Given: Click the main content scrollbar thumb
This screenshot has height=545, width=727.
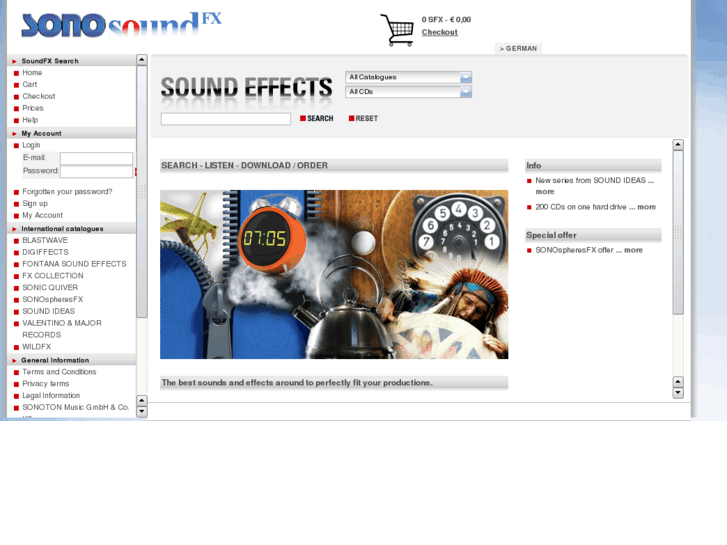Looking at the screenshot, I should tap(678, 232).
